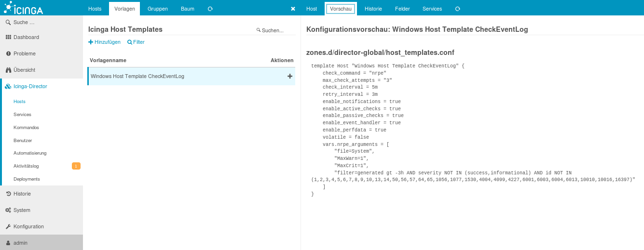The image size is (644, 250).
Task: Close the right panel with X icon
Action: click(293, 9)
